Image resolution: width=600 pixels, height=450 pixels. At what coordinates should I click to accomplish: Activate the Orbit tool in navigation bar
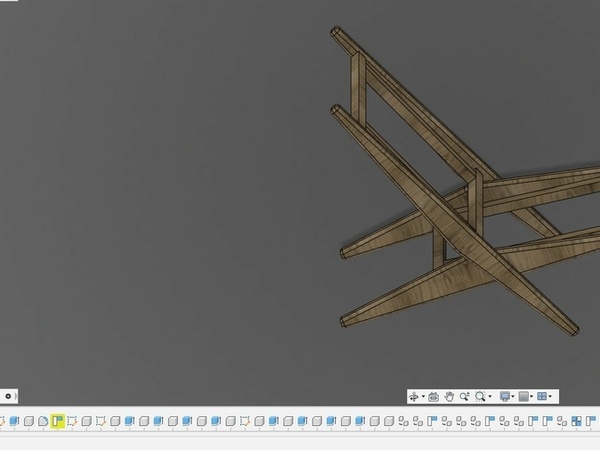click(x=413, y=397)
